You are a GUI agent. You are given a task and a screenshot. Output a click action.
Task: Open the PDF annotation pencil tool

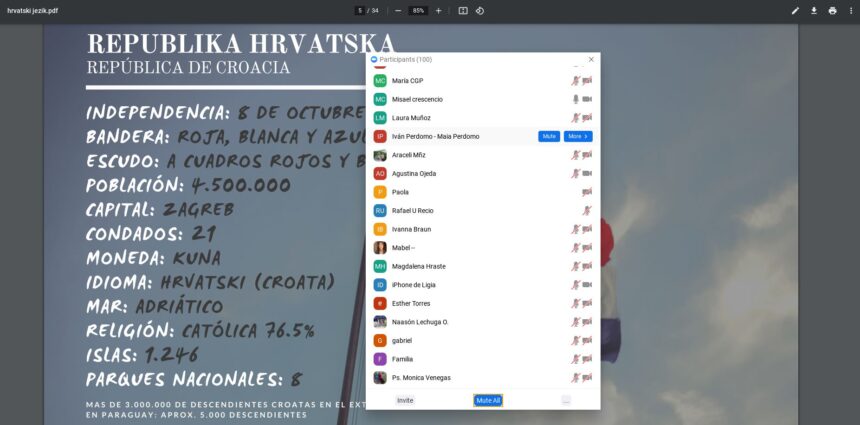coord(795,11)
